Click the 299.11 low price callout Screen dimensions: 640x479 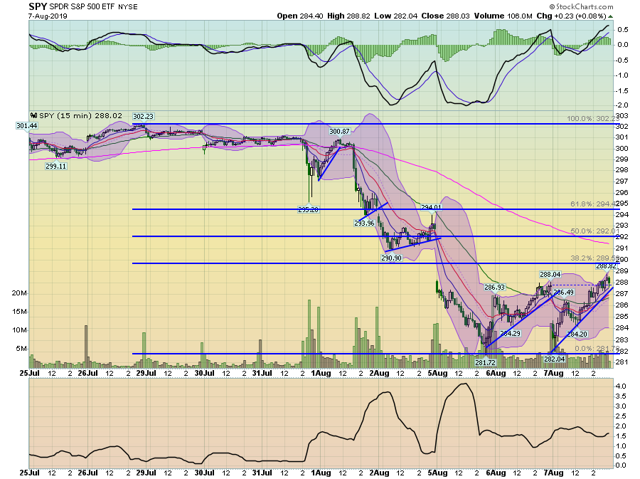(56, 166)
